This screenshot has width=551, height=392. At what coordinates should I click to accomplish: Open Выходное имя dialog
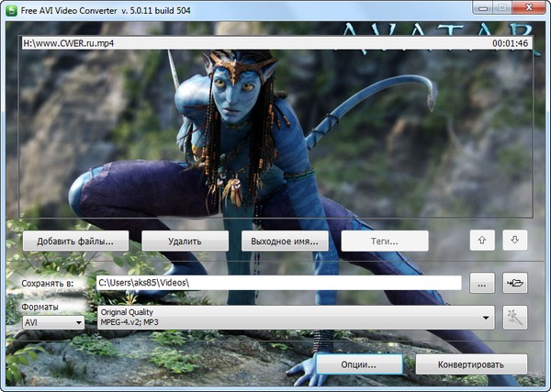(284, 241)
